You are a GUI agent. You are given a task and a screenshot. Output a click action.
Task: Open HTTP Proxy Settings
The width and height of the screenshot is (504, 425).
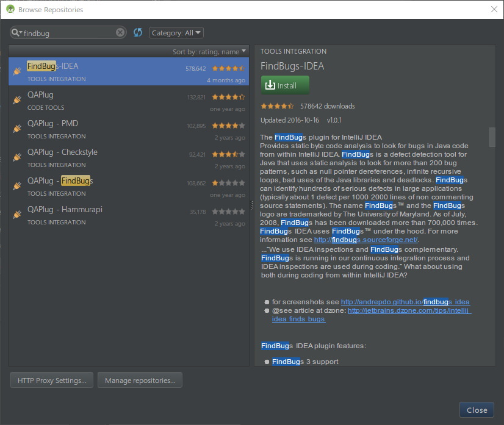(52, 380)
